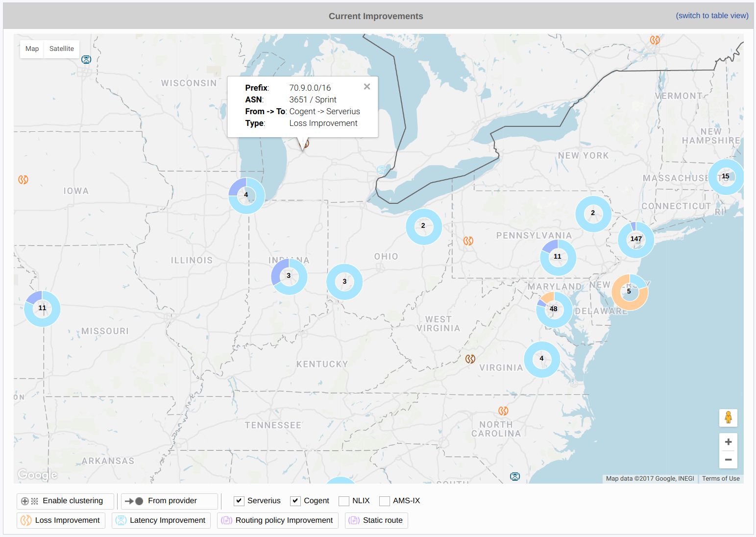756x537 pixels.
Task: Click the latency marker near Minnesota
Action: coord(86,59)
